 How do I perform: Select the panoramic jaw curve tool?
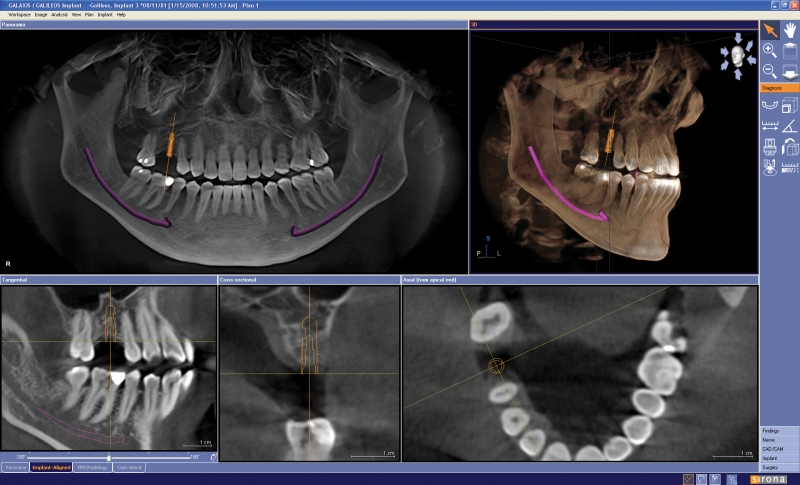click(x=769, y=106)
